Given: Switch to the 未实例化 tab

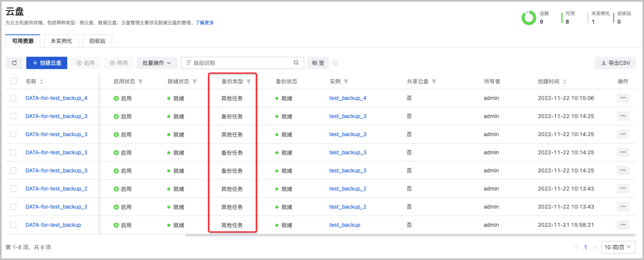Looking at the screenshot, I should (x=61, y=41).
